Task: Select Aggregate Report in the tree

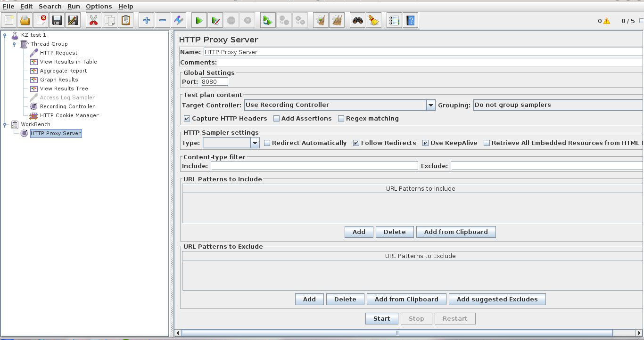Action: tap(63, 71)
